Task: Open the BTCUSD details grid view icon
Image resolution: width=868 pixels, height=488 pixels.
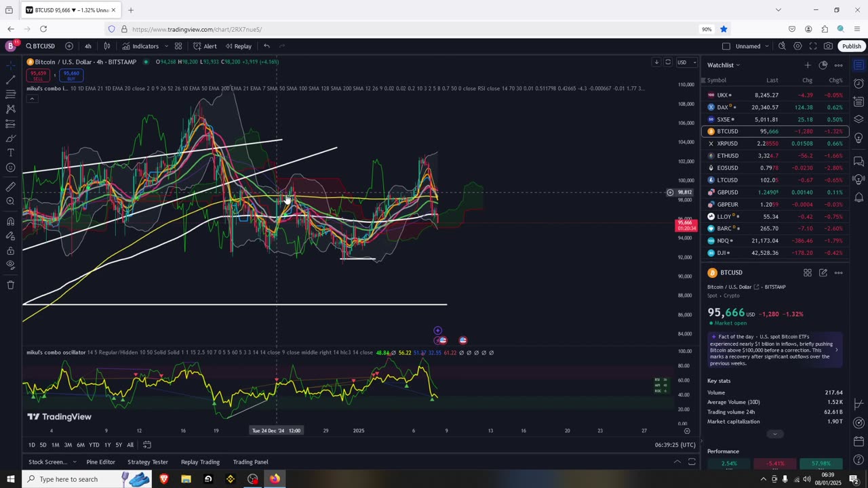Action: [808, 272]
